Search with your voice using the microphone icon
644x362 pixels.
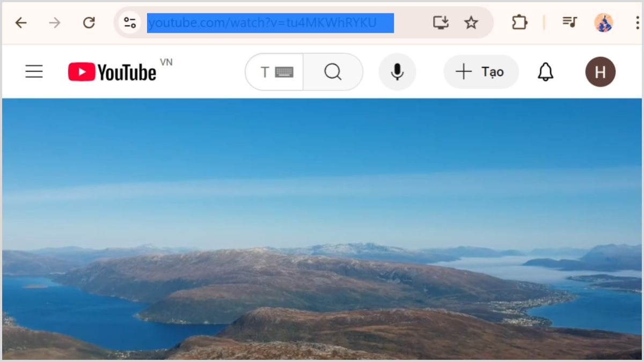pyautogui.click(x=397, y=71)
